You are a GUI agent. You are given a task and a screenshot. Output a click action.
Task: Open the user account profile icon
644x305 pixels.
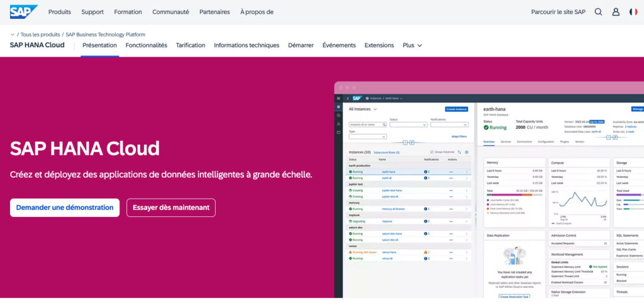coord(616,12)
